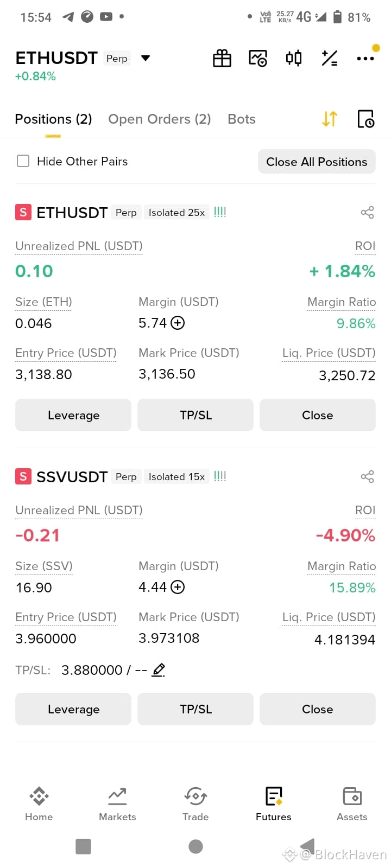Switch to the Open Orders (2) tab
391x868 pixels.
coord(160,119)
